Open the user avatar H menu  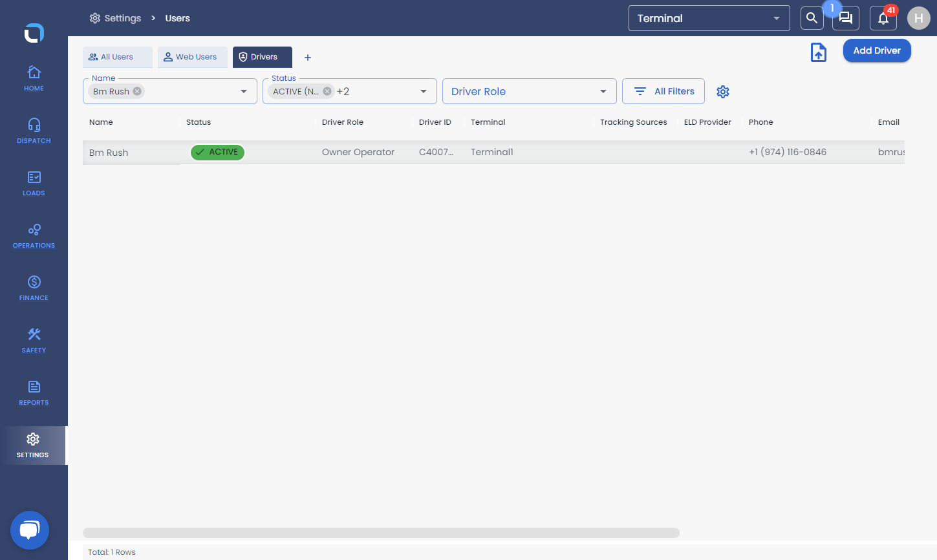[x=918, y=18]
